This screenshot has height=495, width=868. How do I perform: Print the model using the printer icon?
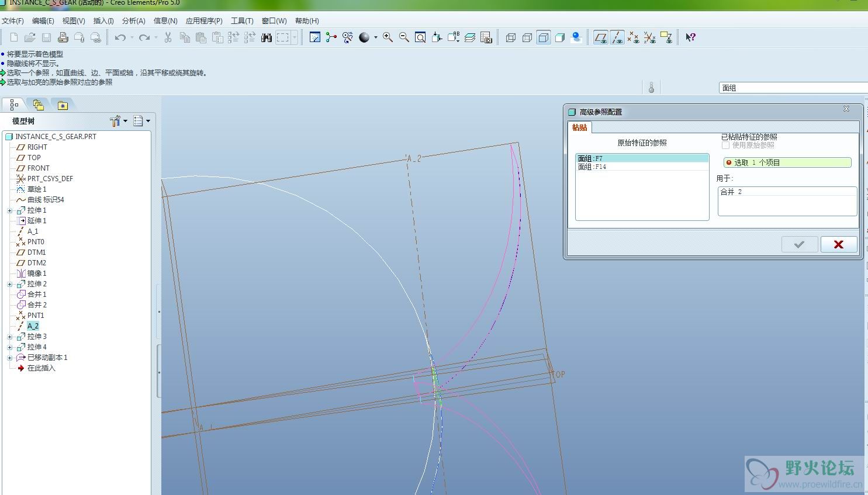(x=63, y=37)
